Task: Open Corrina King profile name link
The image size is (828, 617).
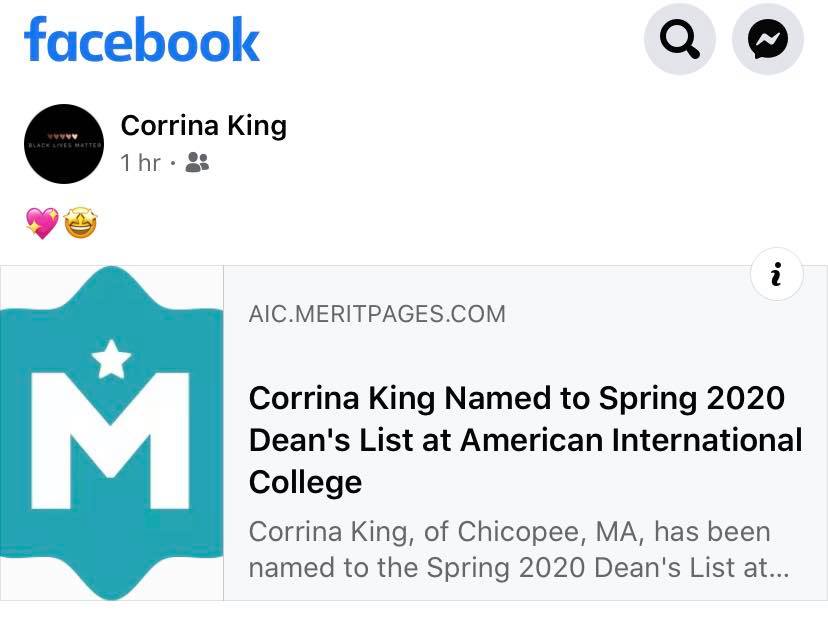Action: pyautogui.click(x=204, y=126)
